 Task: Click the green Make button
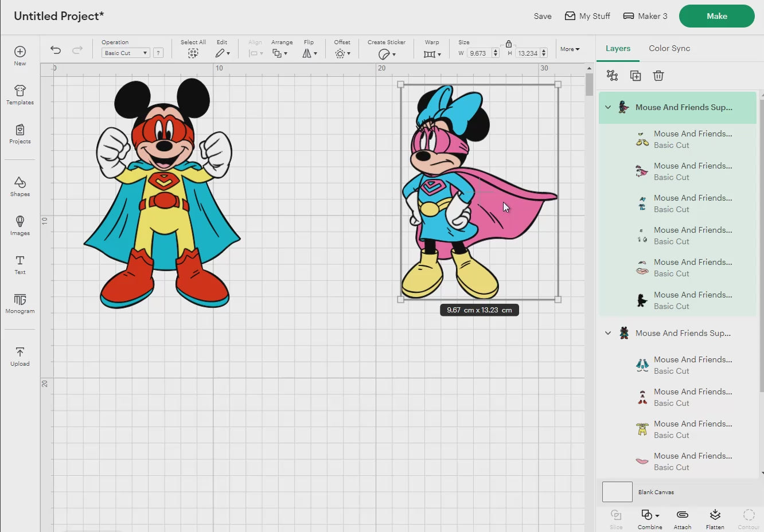coord(717,16)
